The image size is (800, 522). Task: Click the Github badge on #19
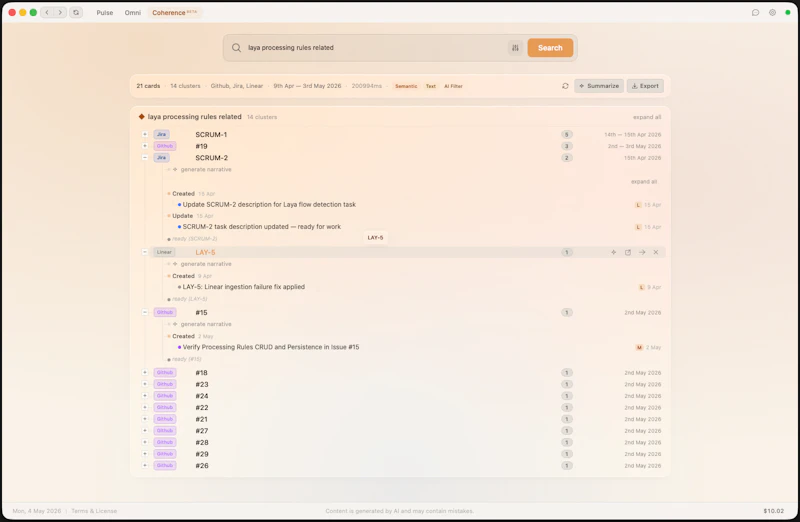coord(165,146)
